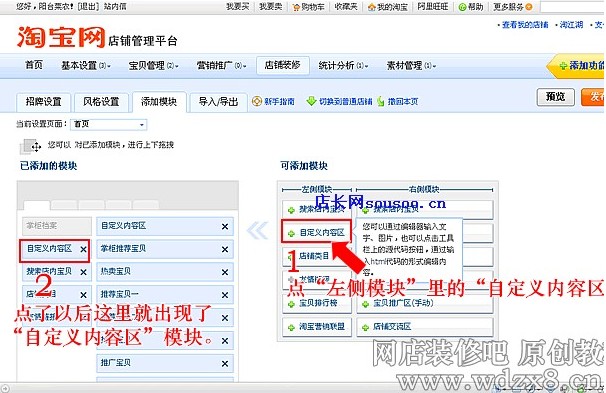606x393 pixels.
Task: Open the 阿里旺旺 link
Action: click(433, 7)
